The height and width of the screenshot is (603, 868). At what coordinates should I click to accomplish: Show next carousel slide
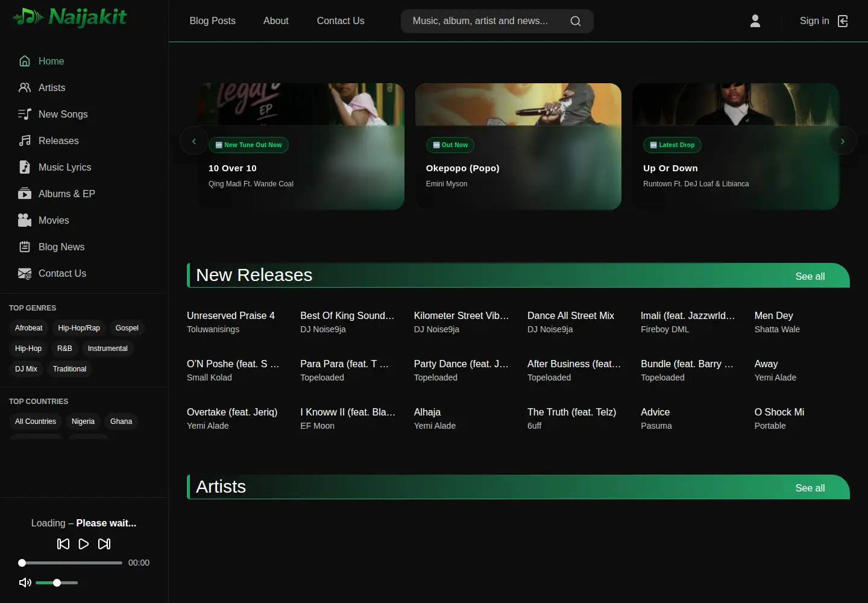[843, 141]
